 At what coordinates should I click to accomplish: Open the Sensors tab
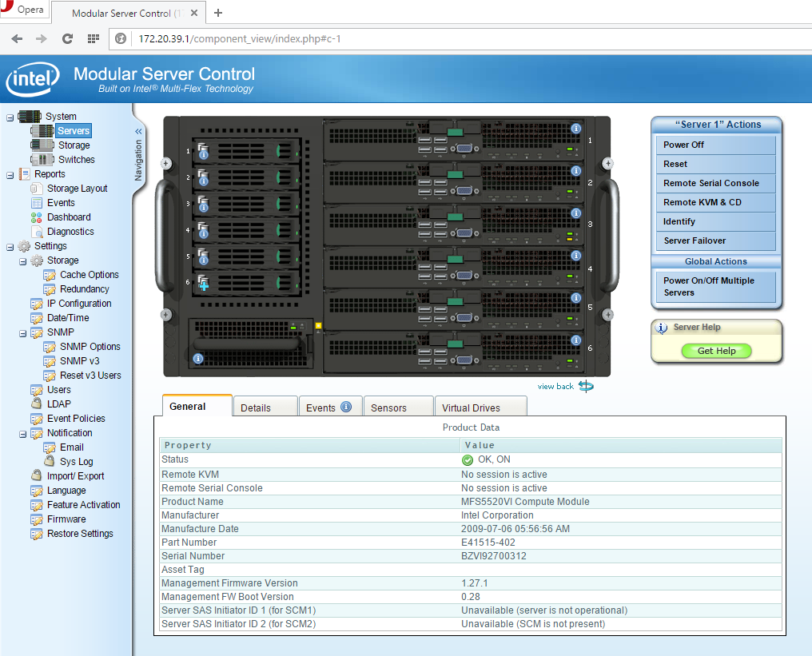tap(399, 407)
